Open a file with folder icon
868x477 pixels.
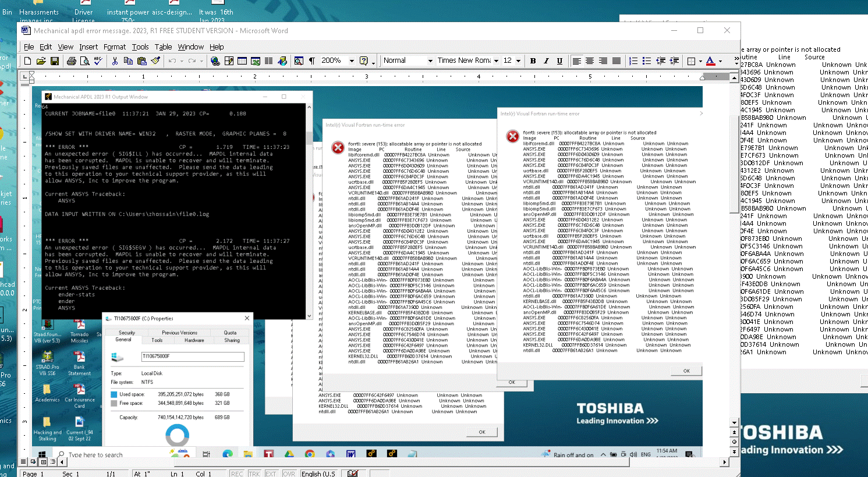[x=41, y=60]
